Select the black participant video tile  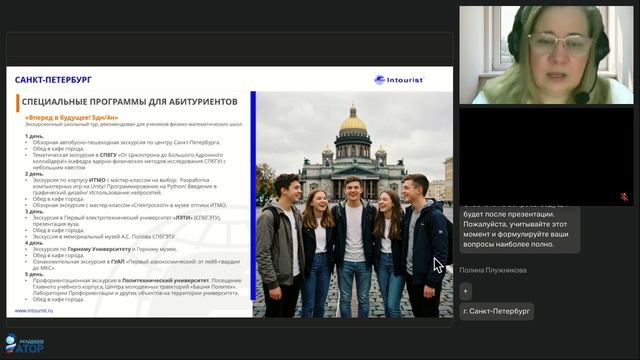(547, 157)
